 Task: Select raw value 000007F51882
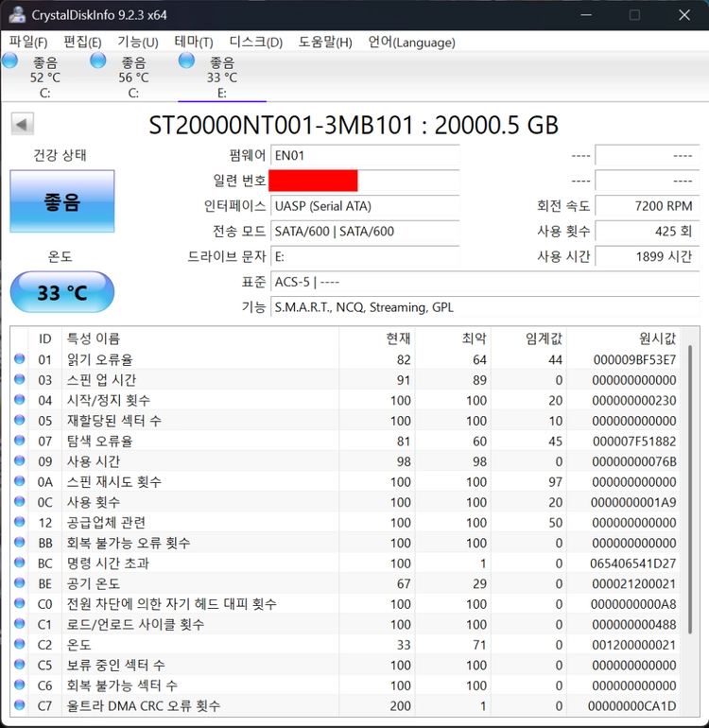click(634, 442)
